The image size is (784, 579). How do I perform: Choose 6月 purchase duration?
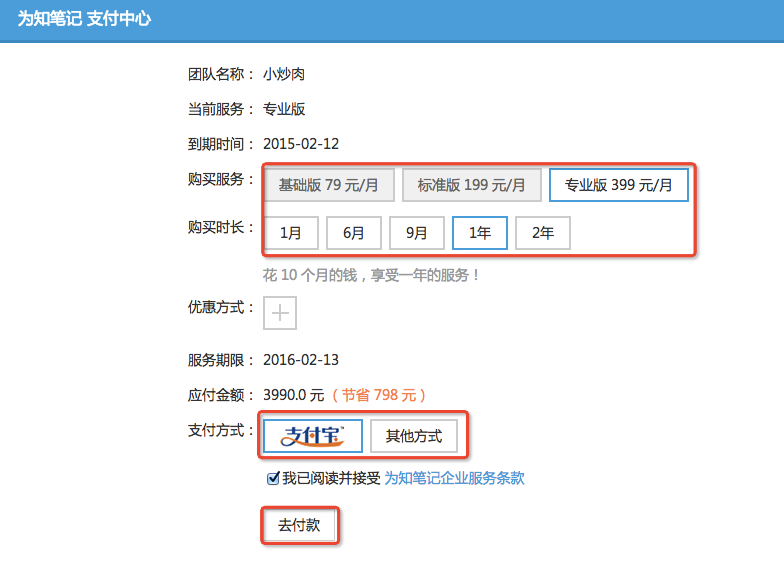(x=354, y=233)
